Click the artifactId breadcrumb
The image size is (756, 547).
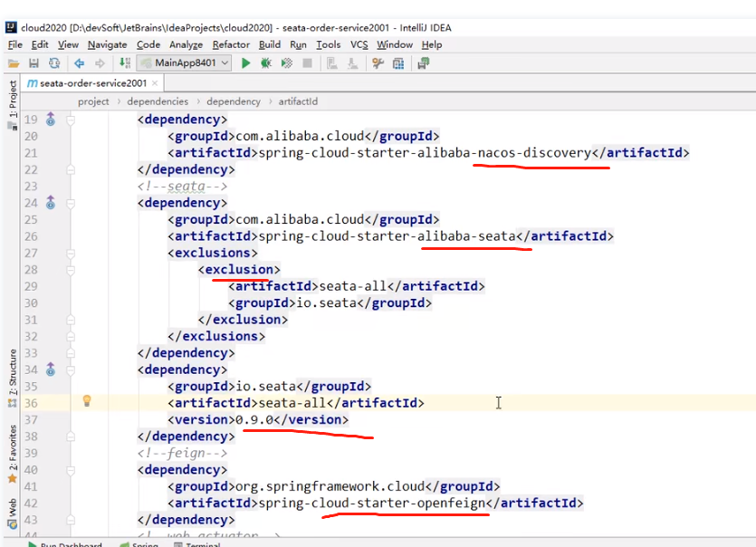click(298, 101)
